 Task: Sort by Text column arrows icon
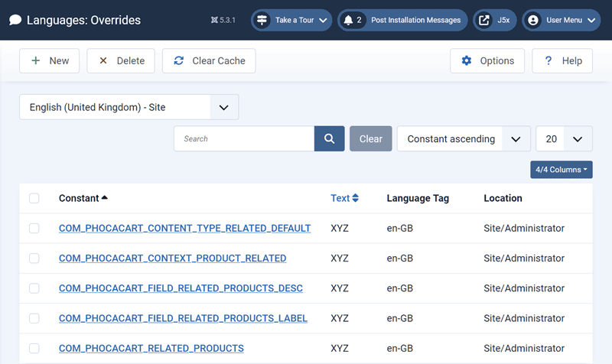coord(355,198)
